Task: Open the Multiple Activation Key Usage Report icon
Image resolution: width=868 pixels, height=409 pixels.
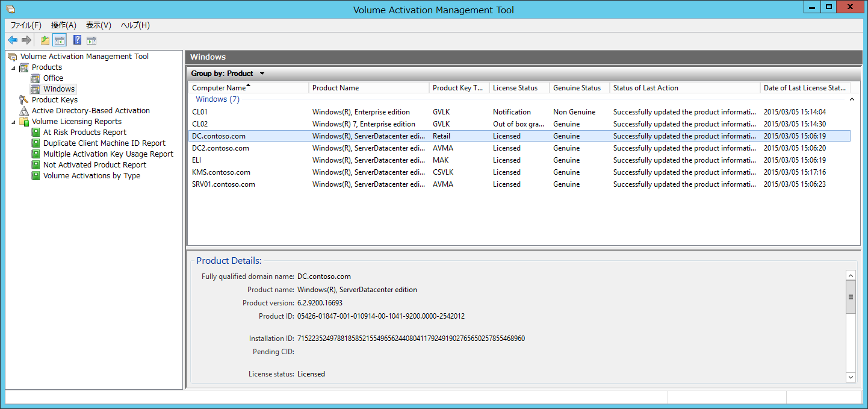Action: pyautogui.click(x=36, y=154)
